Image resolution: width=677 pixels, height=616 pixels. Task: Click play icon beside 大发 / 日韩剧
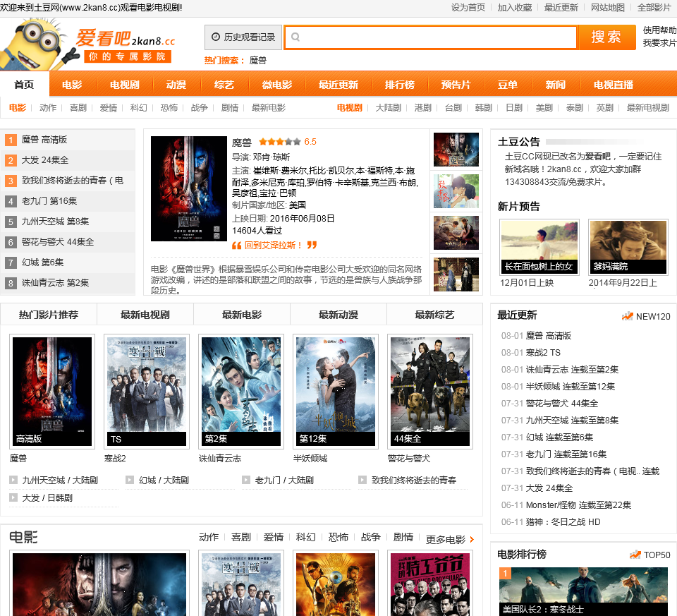click(13, 497)
